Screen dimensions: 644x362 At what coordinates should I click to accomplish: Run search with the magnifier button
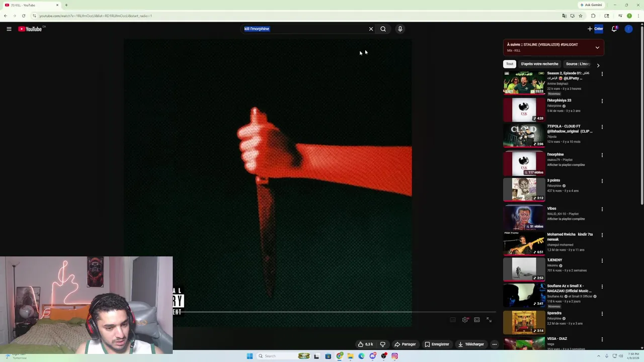pyautogui.click(x=383, y=29)
